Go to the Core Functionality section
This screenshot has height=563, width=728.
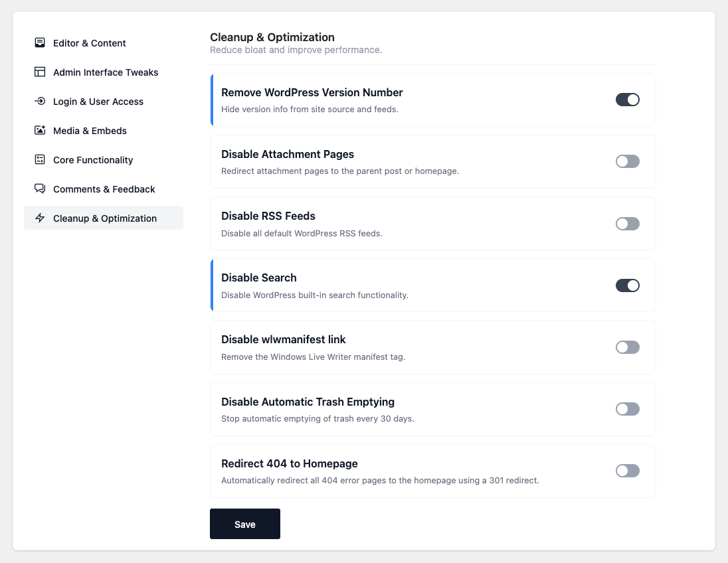[x=93, y=160]
